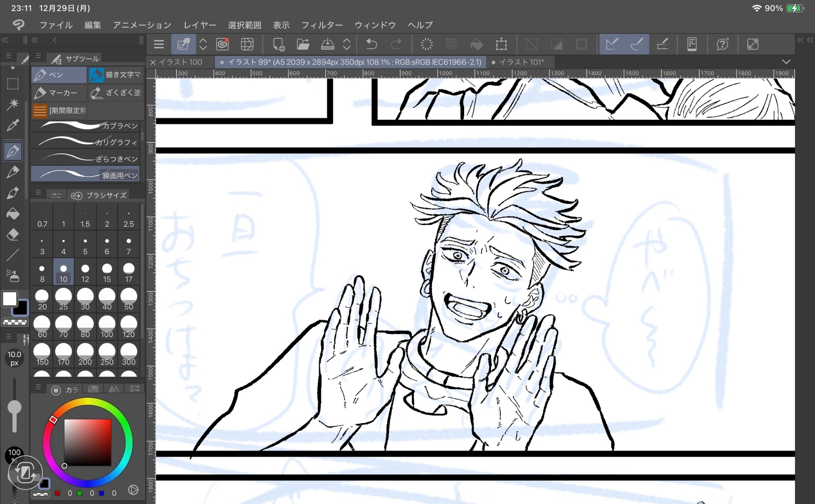Click the Open file folder icon
The width and height of the screenshot is (815, 504).
pyautogui.click(x=303, y=44)
